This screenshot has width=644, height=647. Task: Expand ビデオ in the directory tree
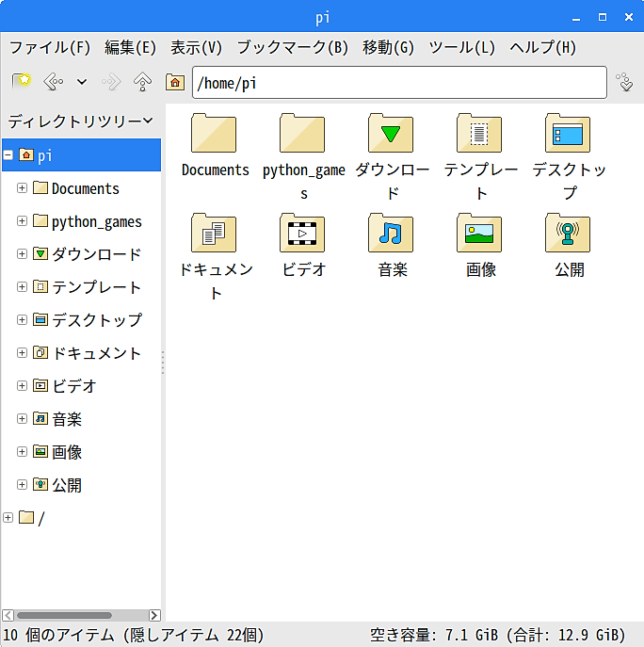[22, 386]
